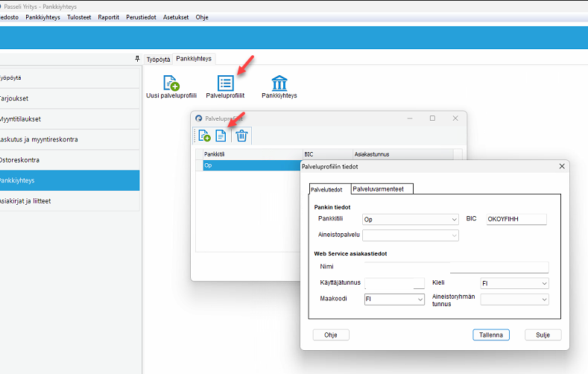Viewport: 588px width, 374px height.
Task: Open selected profile document icon in Palveluprofiilit window
Action: [x=221, y=136]
